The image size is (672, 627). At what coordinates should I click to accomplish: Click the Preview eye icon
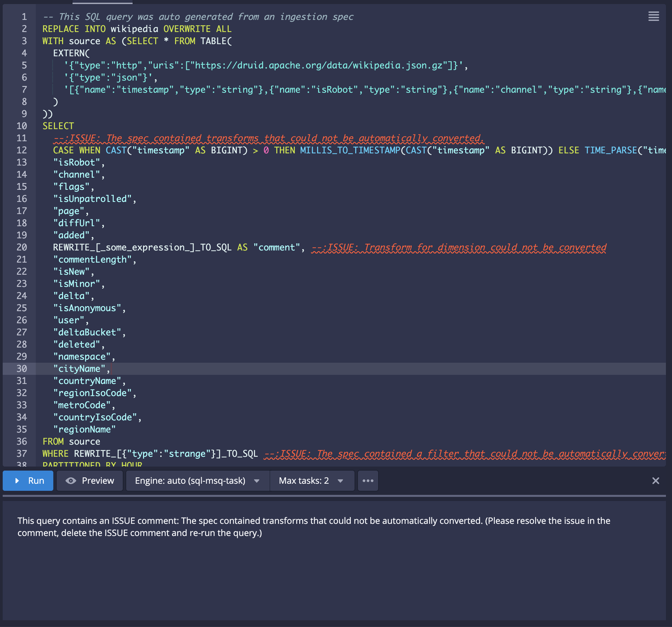click(71, 480)
